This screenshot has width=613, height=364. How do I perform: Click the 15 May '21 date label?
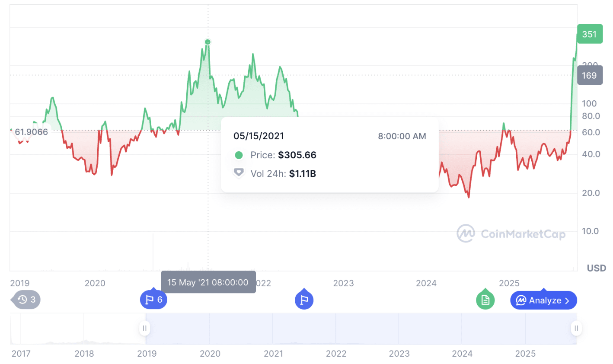[x=208, y=282]
